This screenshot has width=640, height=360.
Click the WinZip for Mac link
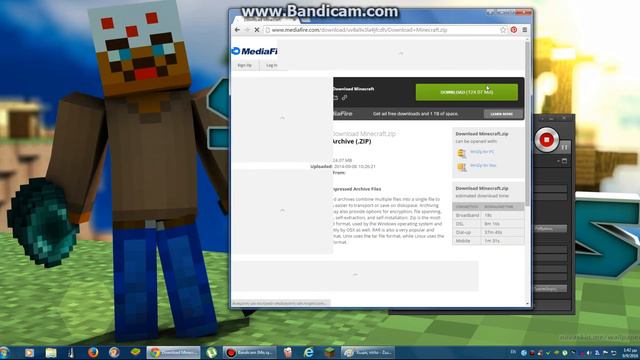483,165
